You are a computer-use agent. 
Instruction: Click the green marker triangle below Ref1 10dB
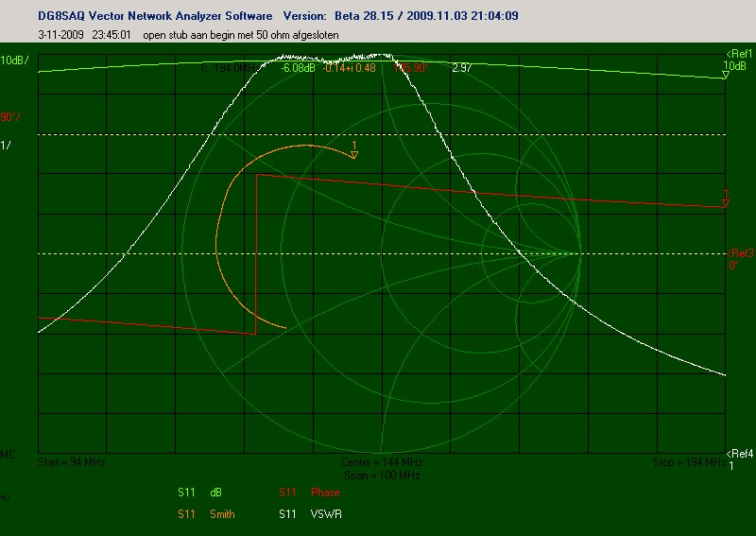[726, 75]
